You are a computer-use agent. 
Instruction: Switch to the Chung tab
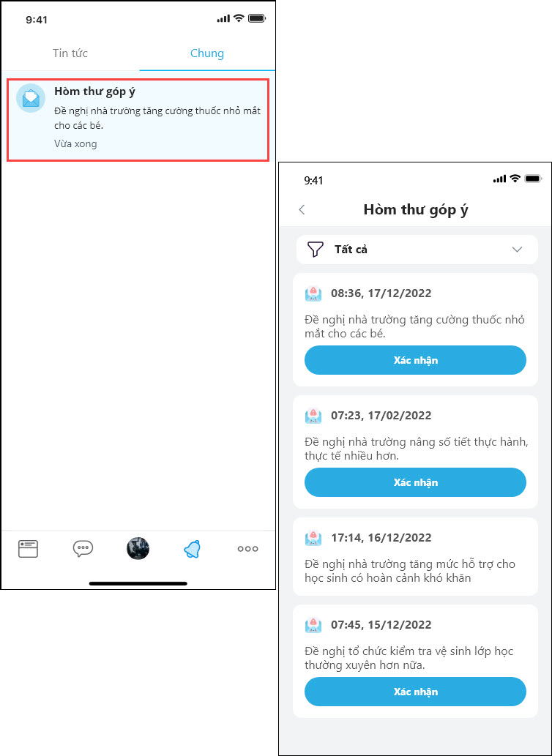click(x=207, y=53)
